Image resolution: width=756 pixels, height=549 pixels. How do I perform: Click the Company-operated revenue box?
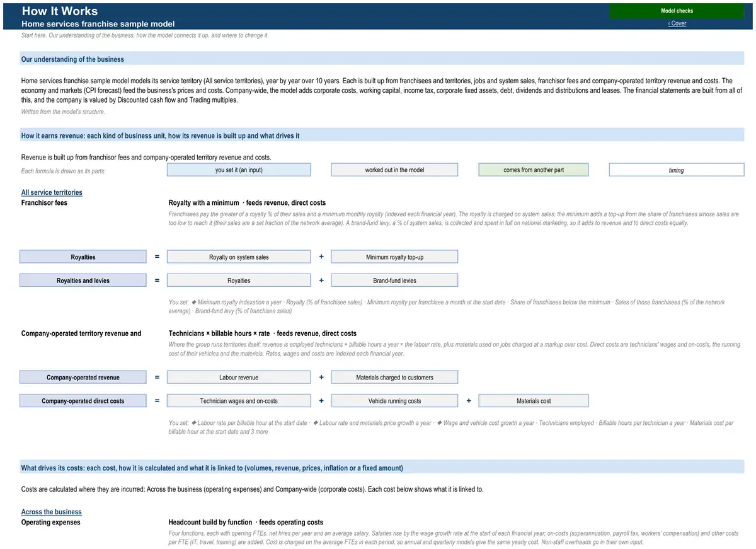[83, 377]
